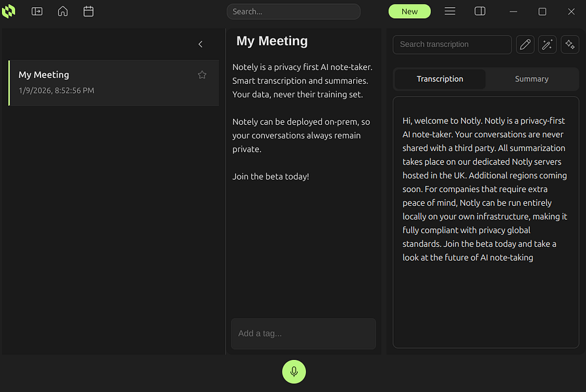Switch to the Transcription tab
586x392 pixels.
click(440, 79)
